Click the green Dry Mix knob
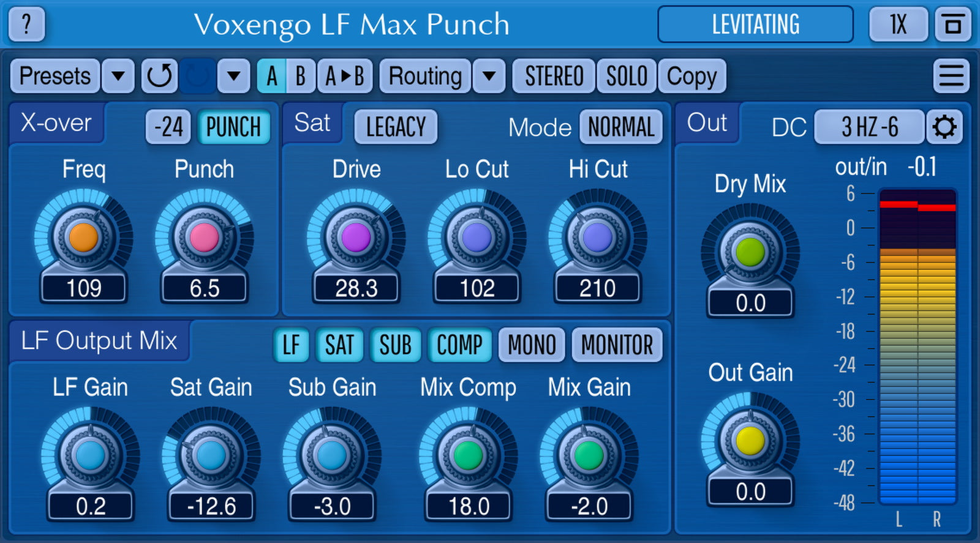The image size is (980, 543). (x=750, y=252)
